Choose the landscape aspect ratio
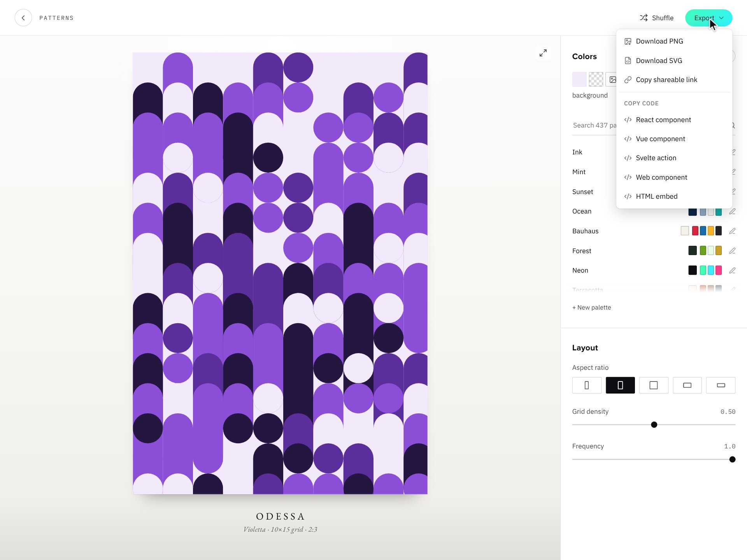 pos(687,385)
